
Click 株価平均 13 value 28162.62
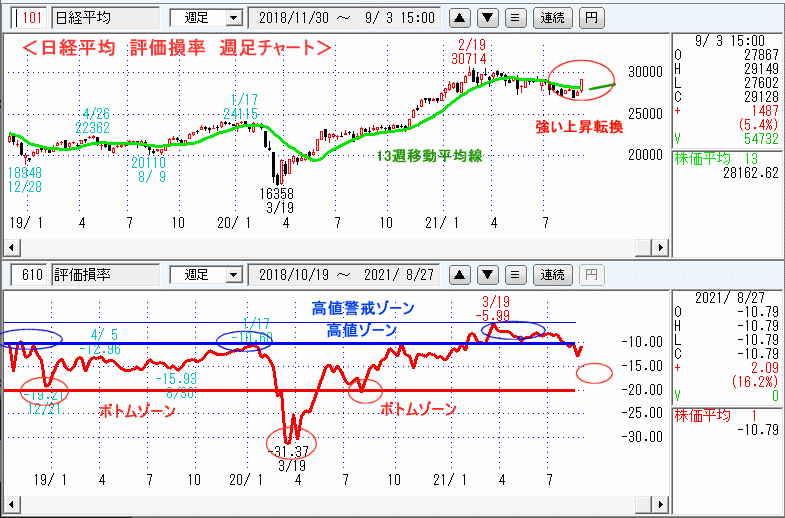point(751,173)
